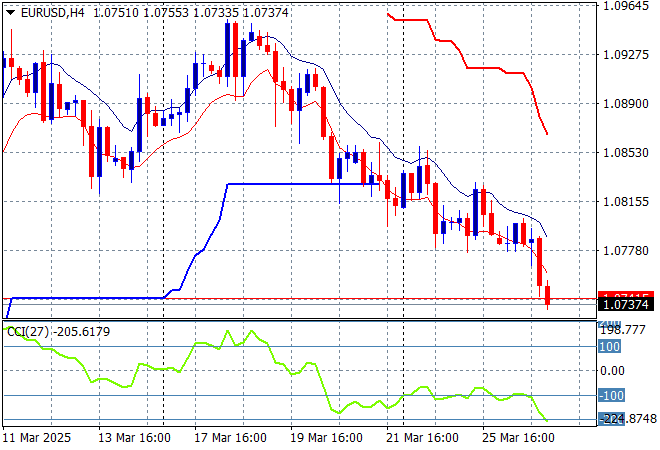Click the EURUSD,H4 symbol label

click(x=53, y=13)
